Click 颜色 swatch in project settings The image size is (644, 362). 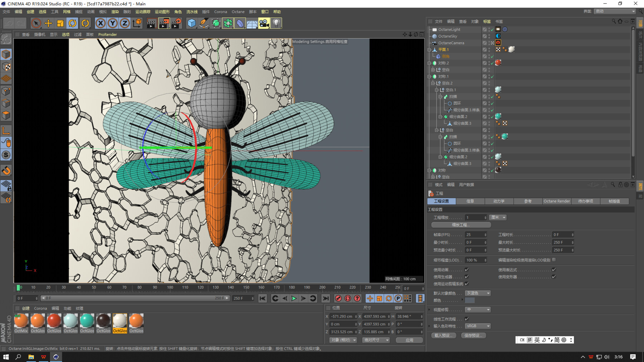pyautogui.click(x=469, y=301)
